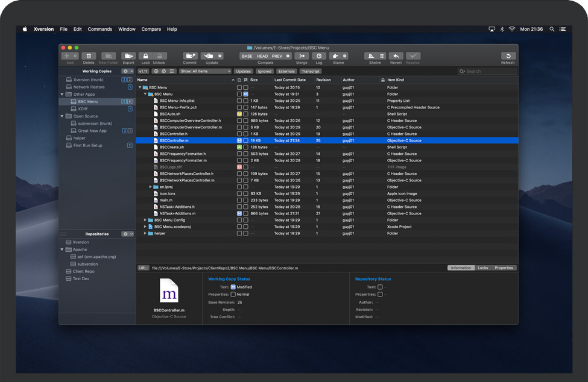Collapse the Other Apps group in sidebar
This screenshot has height=382, width=588.
point(62,95)
